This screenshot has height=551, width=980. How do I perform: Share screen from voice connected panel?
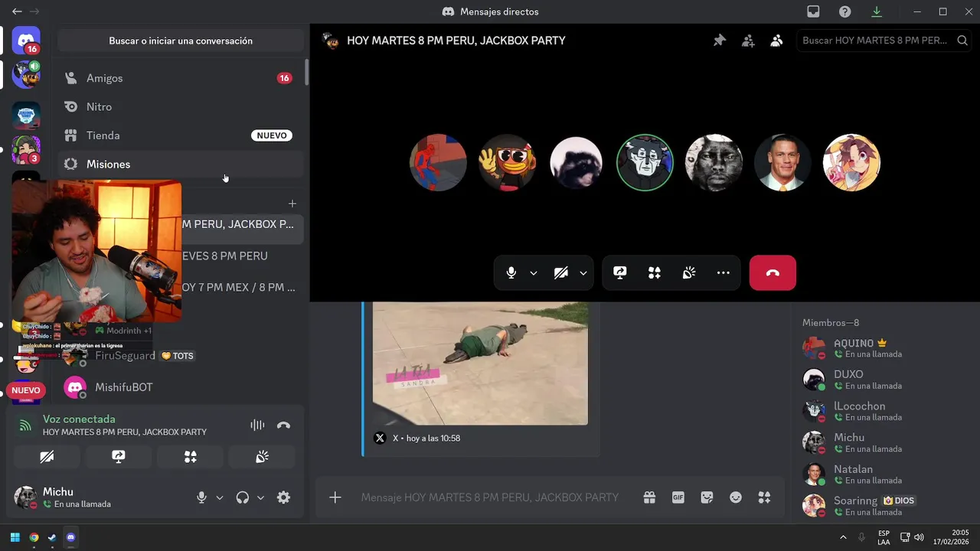tap(119, 457)
